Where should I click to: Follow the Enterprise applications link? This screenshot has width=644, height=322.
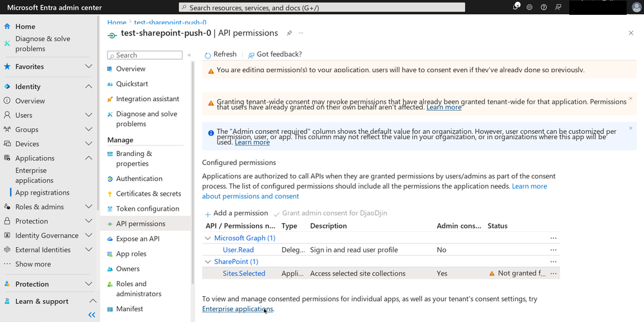[x=238, y=309]
